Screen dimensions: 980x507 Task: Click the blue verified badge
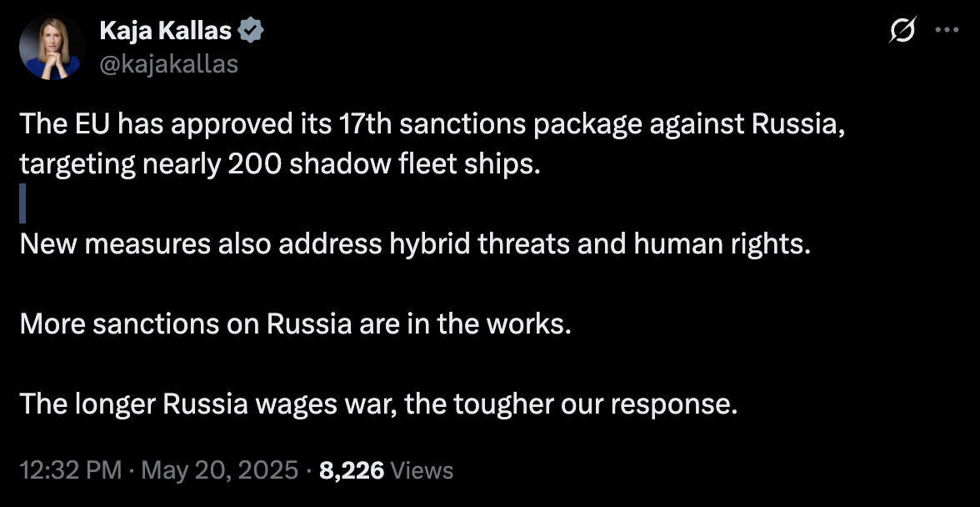[x=252, y=32]
